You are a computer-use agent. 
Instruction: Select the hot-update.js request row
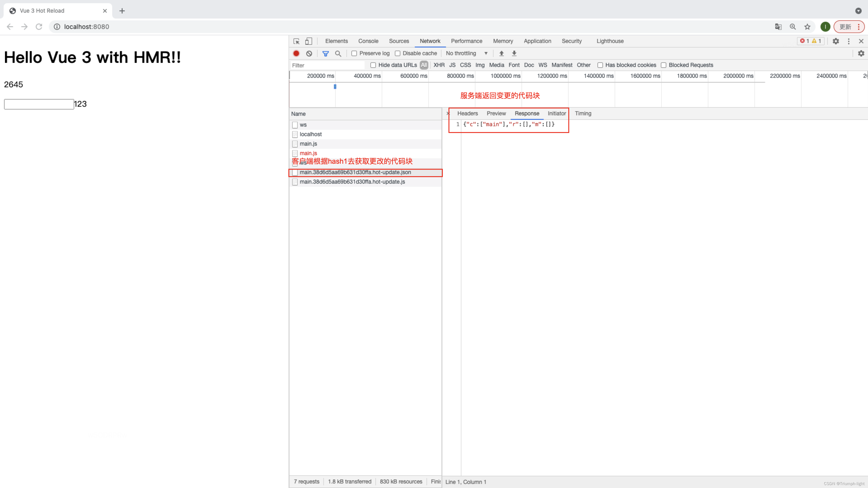[x=365, y=182]
